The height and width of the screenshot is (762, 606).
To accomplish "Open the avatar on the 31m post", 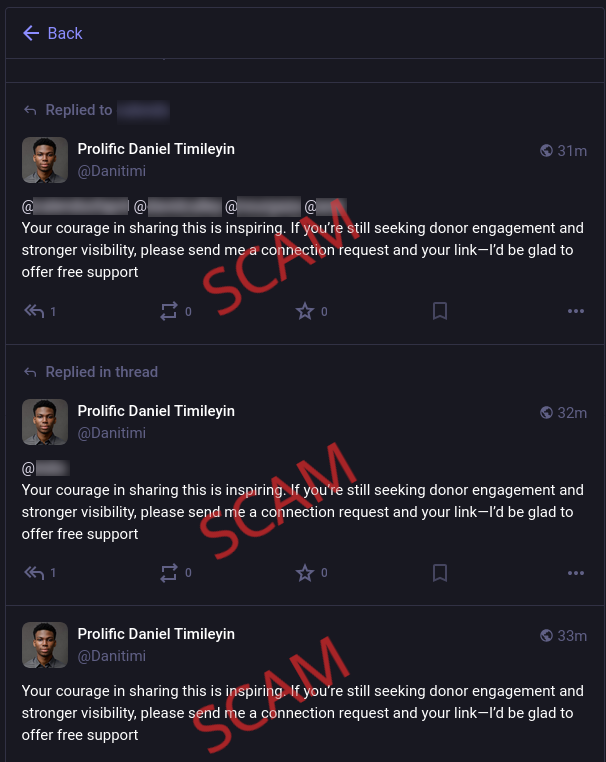I will click(45, 160).
